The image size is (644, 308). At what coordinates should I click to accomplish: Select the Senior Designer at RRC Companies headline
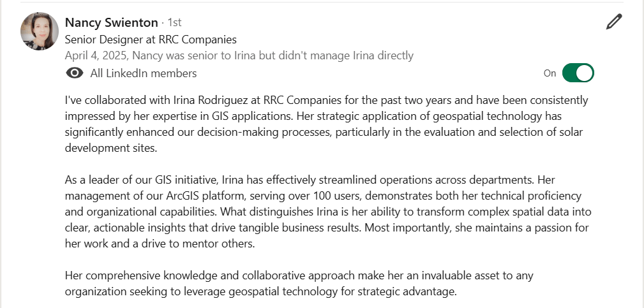[151, 40]
